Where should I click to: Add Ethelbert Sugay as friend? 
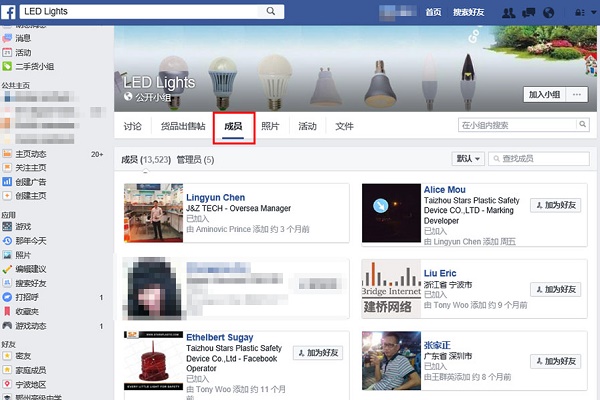318,353
